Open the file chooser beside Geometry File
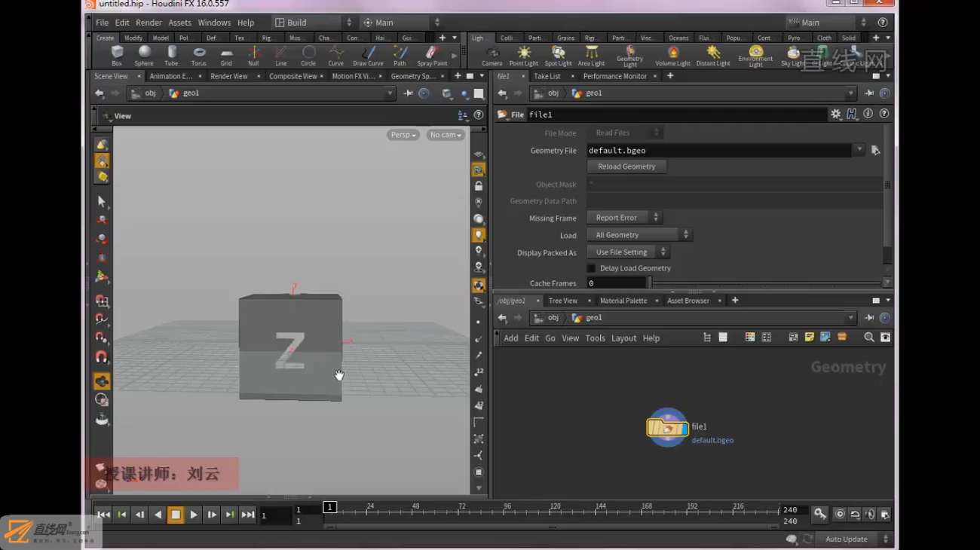This screenshot has width=980, height=550. point(875,150)
